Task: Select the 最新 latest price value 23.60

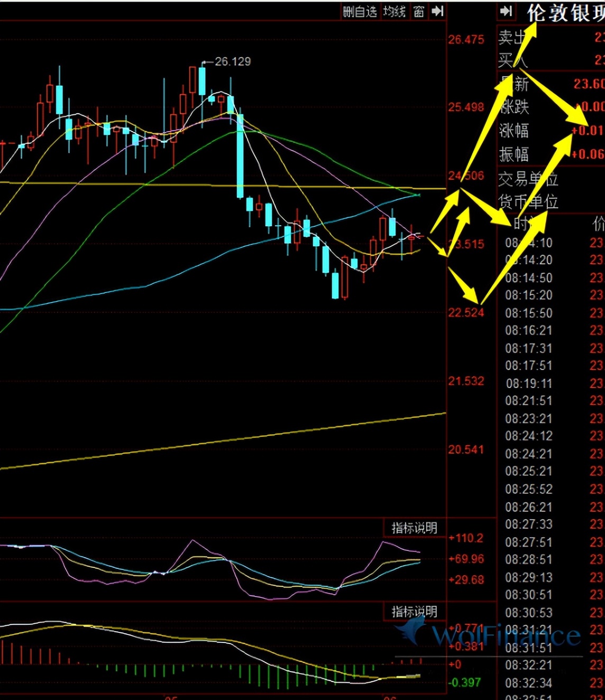Action: 589,84
